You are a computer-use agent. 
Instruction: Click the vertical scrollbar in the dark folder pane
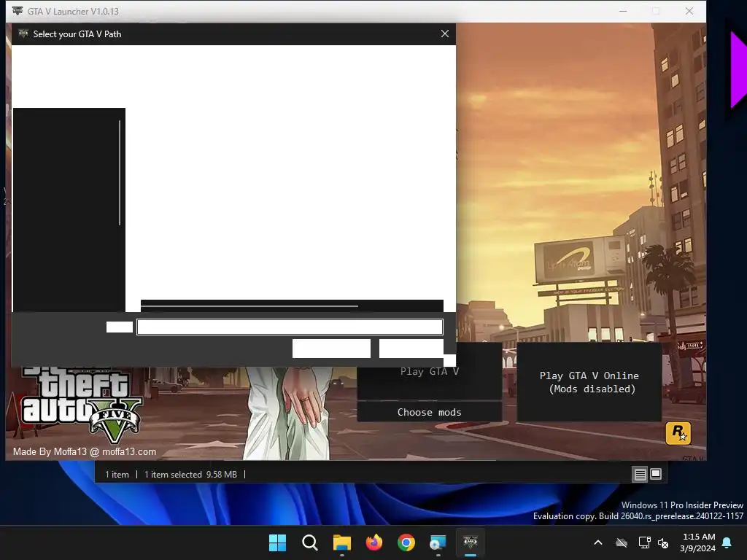pos(120,172)
